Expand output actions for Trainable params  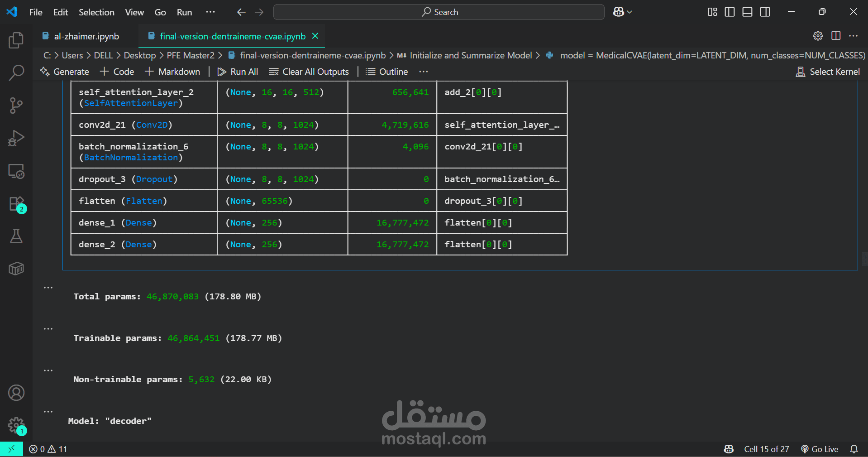coord(48,329)
